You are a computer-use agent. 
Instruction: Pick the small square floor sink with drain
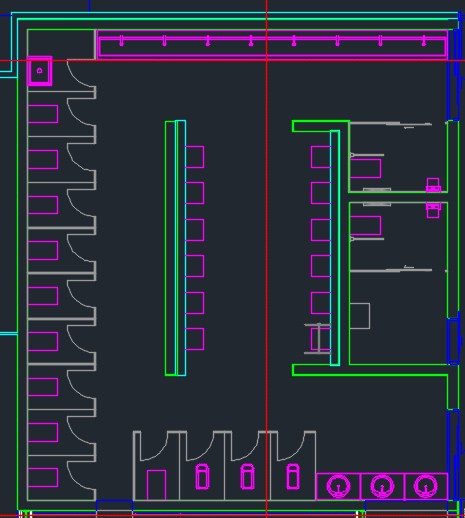[x=39, y=71]
